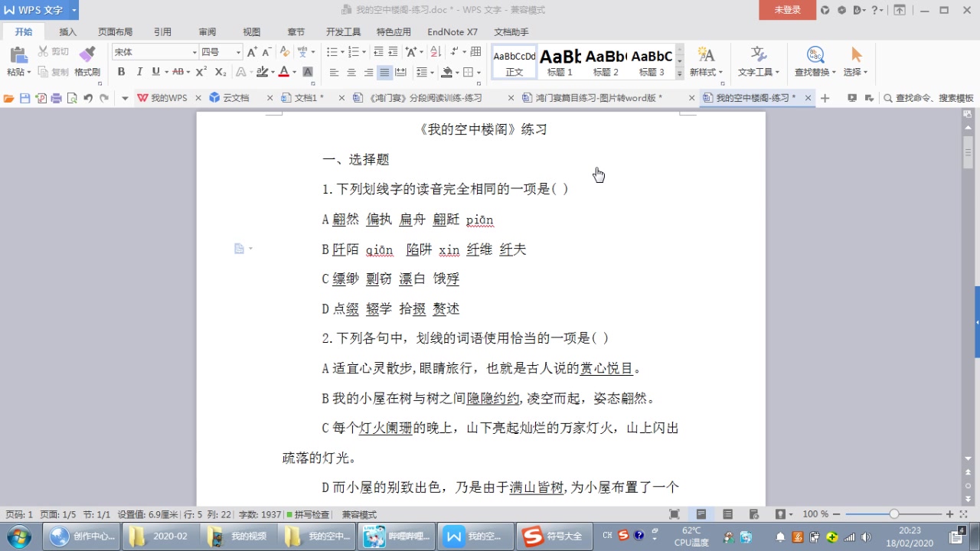Open numbered list dropdown arrow
The height and width of the screenshot is (551, 980).
(364, 52)
